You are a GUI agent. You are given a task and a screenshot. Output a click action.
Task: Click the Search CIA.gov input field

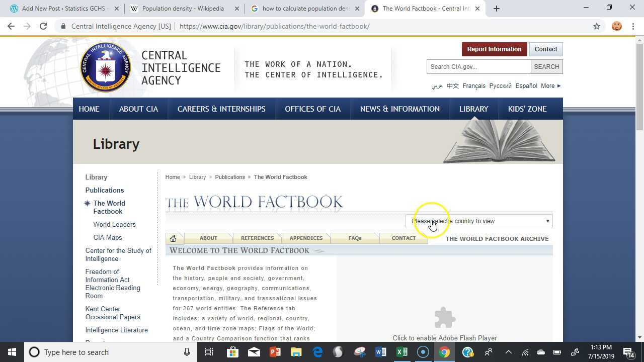pyautogui.click(x=478, y=67)
